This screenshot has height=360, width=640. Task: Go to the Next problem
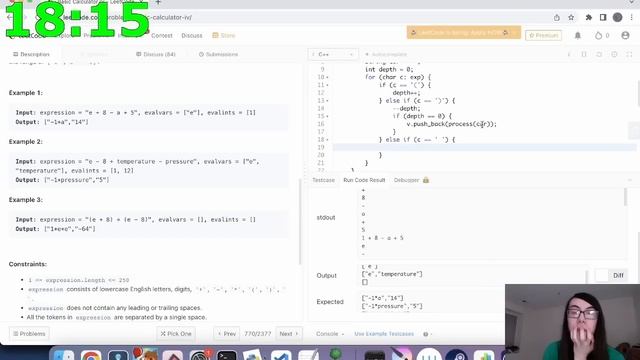289,334
